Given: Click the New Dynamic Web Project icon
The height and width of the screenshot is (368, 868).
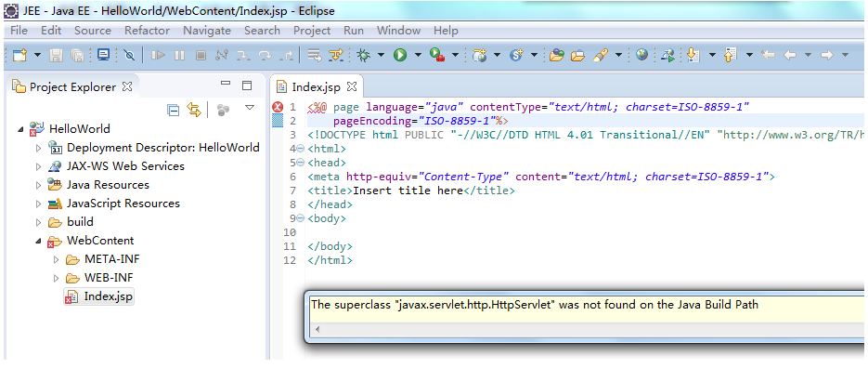Looking at the screenshot, I should coord(479,55).
